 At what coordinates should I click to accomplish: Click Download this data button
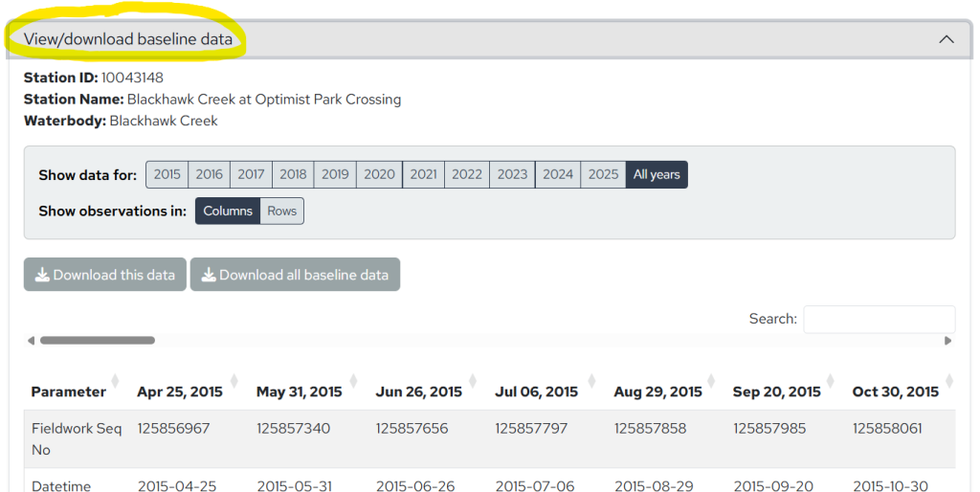tap(105, 275)
